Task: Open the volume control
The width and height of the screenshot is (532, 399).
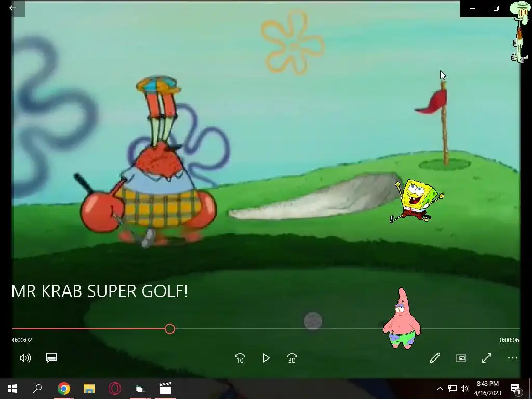Action: pyautogui.click(x=25, y=358)
